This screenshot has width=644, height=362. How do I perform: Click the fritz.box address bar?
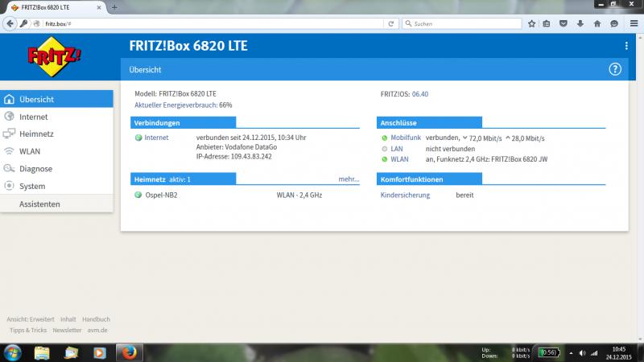[x=213, y=24]
